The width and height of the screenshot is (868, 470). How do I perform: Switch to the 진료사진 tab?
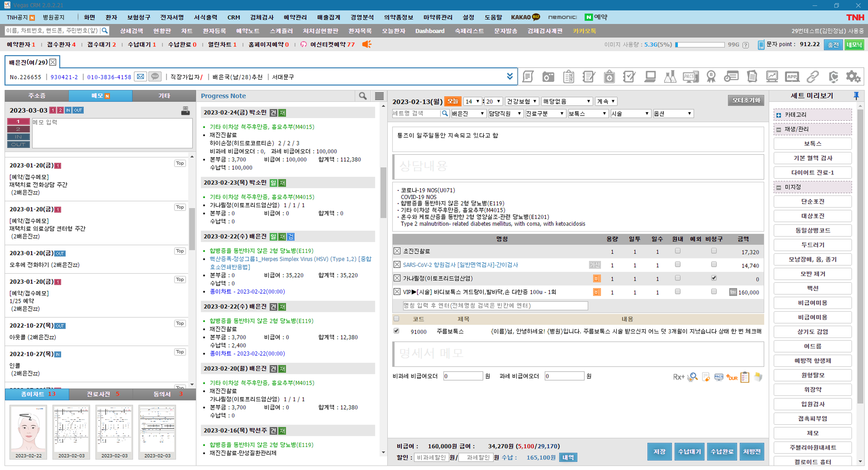coord(101,394)
